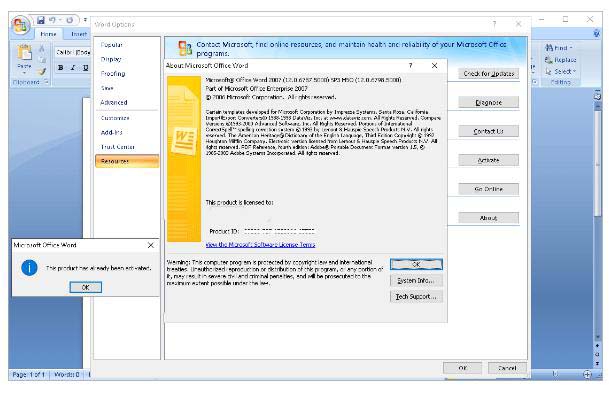This screenshot has height=405, width=612.
Task: Click the help question mark in Word Options title bar
Action: 495,24
